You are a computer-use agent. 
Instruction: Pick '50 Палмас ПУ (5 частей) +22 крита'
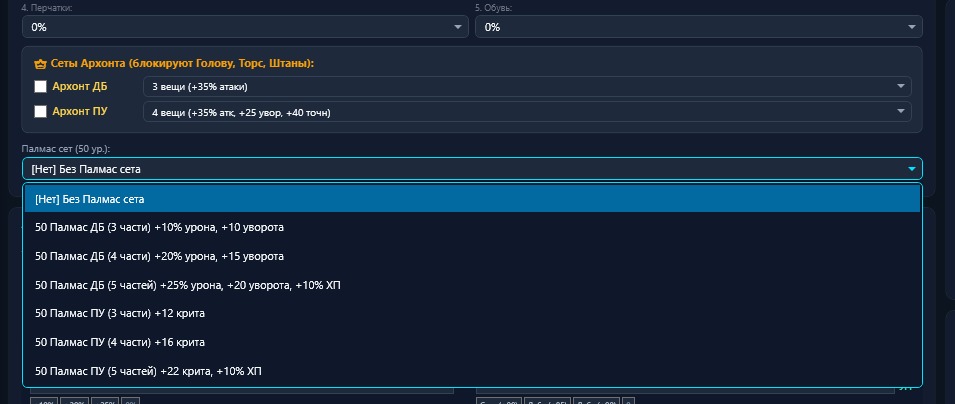472,370
